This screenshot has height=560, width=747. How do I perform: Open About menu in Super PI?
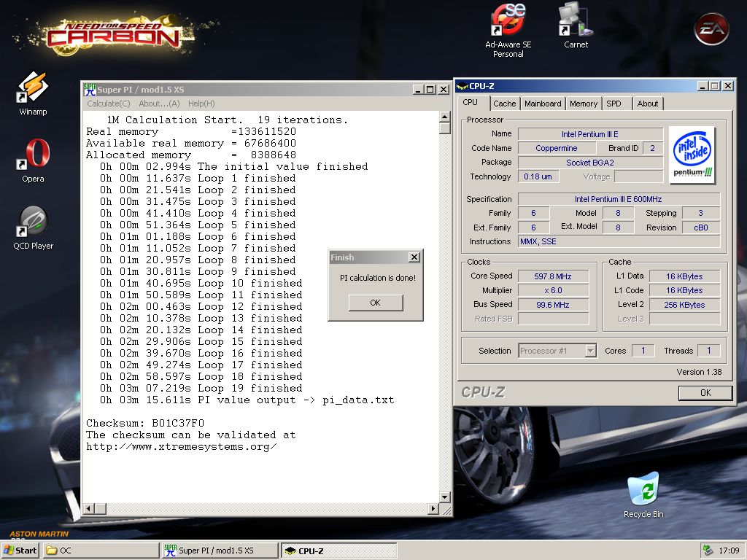[x=159, y=104]
